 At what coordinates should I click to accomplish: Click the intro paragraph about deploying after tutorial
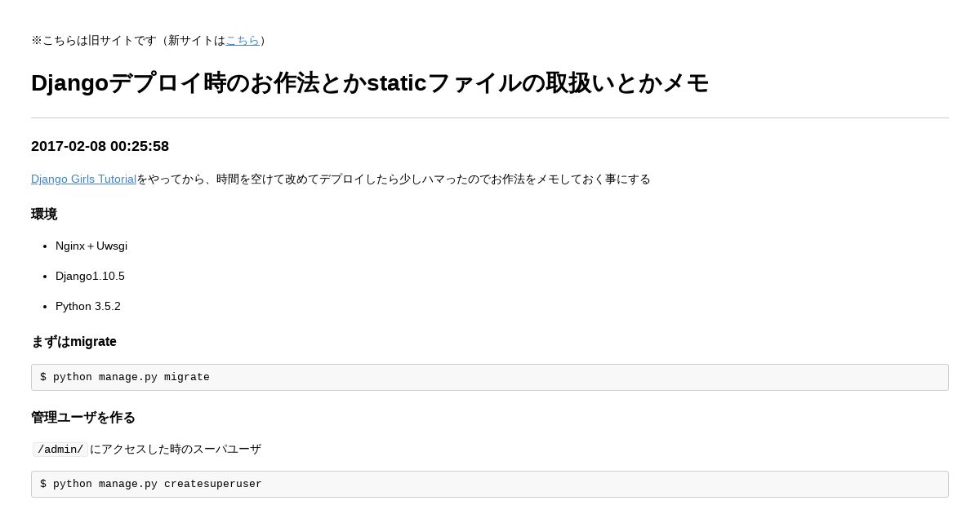click(341, 179)
